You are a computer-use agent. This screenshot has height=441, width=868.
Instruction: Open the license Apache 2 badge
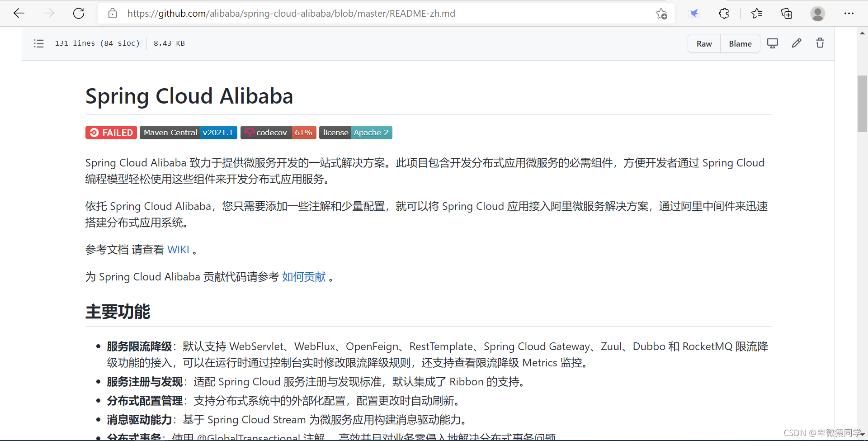pyautogui.click(x=356, y=133)
